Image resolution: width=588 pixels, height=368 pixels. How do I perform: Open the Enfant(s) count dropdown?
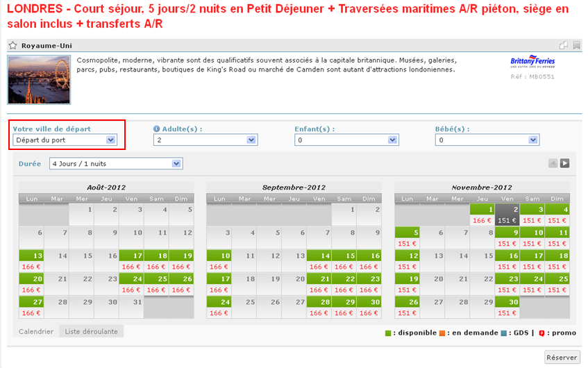346,140
